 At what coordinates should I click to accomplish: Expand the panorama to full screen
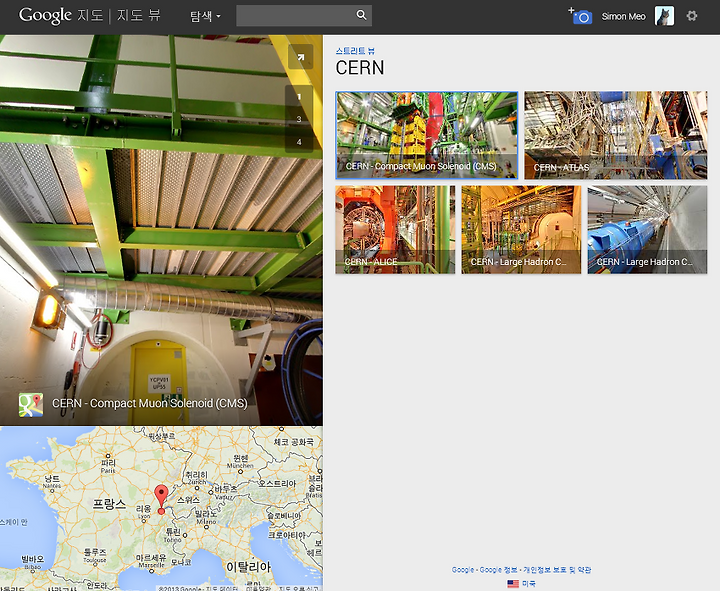(300, 57)
